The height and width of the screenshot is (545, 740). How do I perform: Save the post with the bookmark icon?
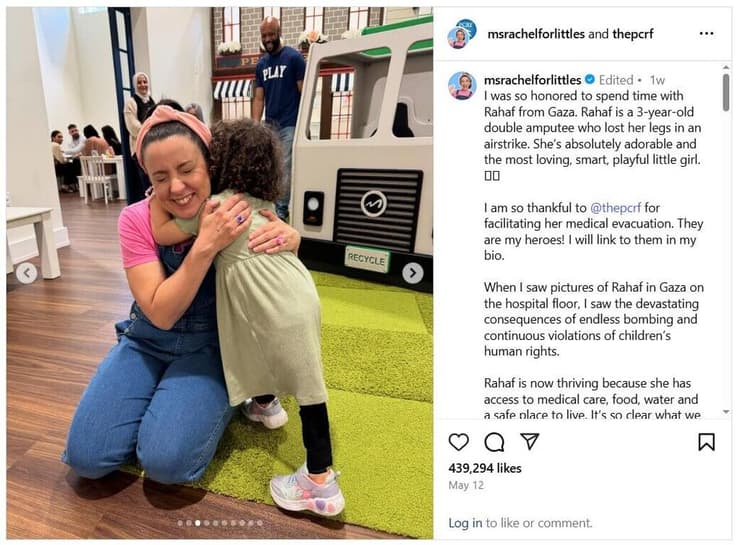pos(706,442)
